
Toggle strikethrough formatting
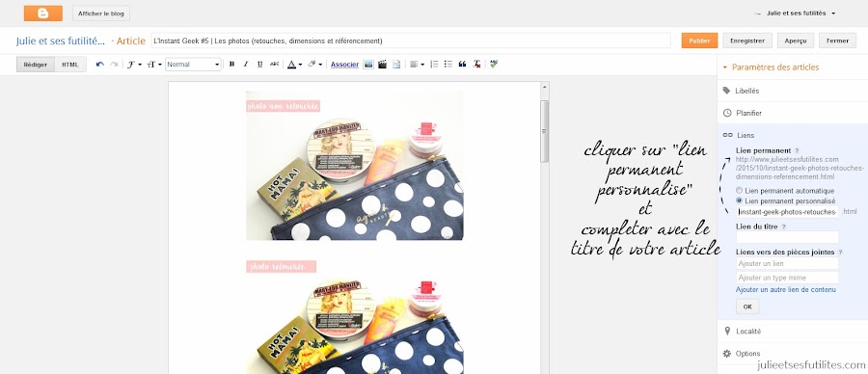[x=274, y=65]
